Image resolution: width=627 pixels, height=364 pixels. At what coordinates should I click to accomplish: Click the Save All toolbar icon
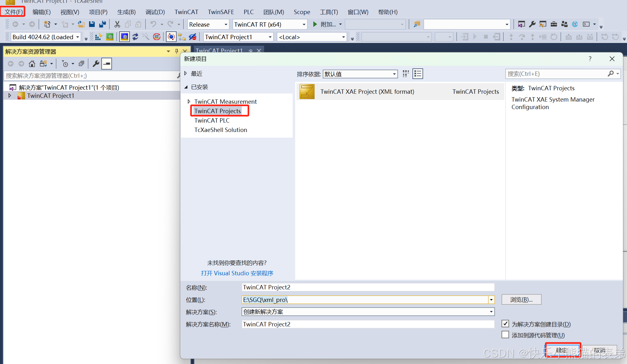(102, 24)
